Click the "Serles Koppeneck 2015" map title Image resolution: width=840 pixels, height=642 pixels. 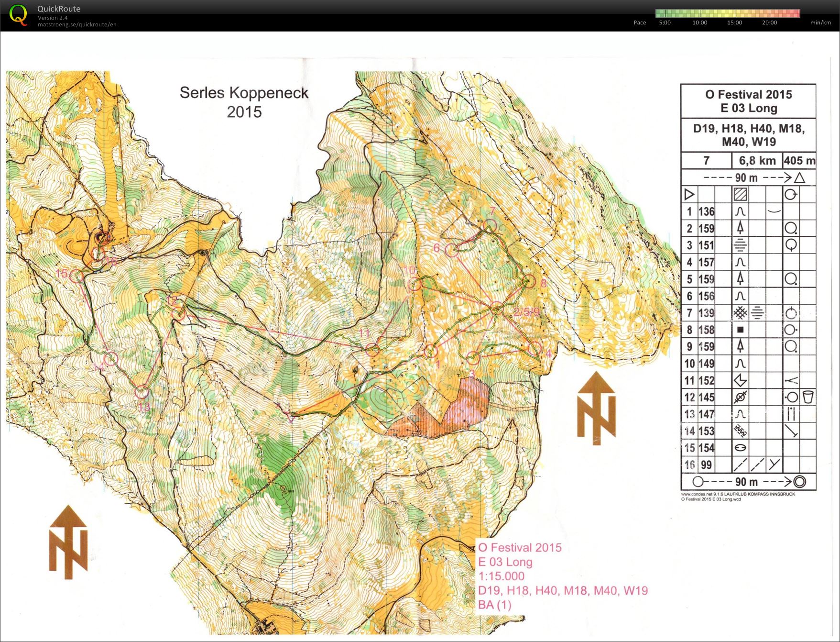point(244,102)
